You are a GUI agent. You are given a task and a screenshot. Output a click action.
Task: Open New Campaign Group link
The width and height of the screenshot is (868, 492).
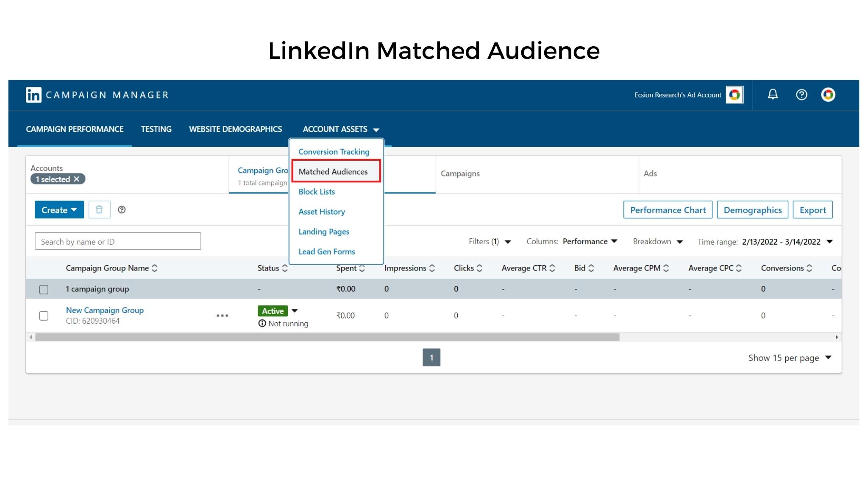pos(105,310)
